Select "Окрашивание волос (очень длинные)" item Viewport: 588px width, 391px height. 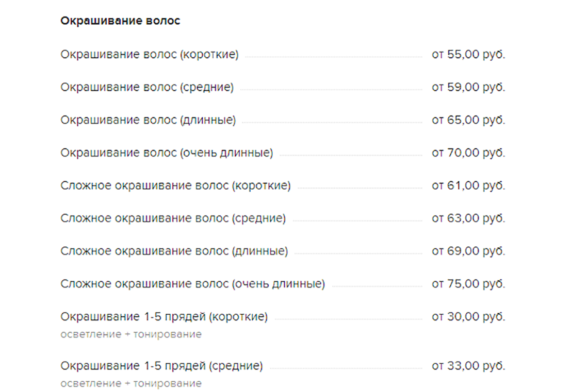click(167, 153)
